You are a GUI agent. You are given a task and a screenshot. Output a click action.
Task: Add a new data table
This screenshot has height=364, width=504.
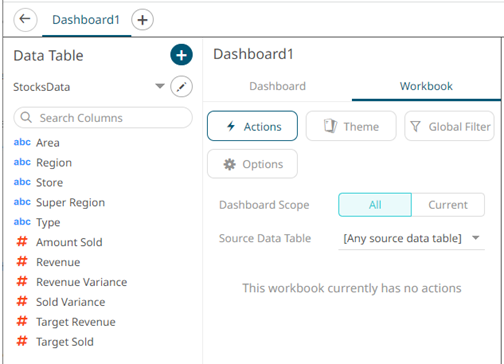[181, 55]
